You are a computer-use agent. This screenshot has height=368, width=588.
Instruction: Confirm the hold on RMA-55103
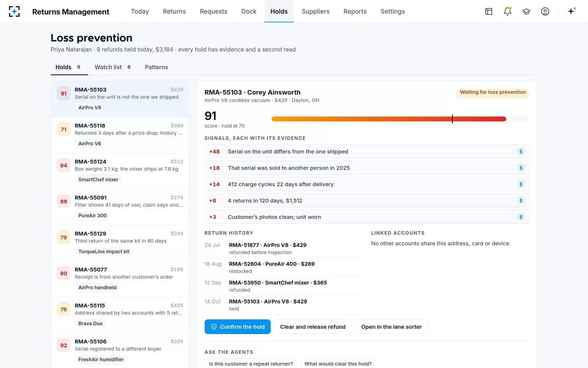point(238,327)
